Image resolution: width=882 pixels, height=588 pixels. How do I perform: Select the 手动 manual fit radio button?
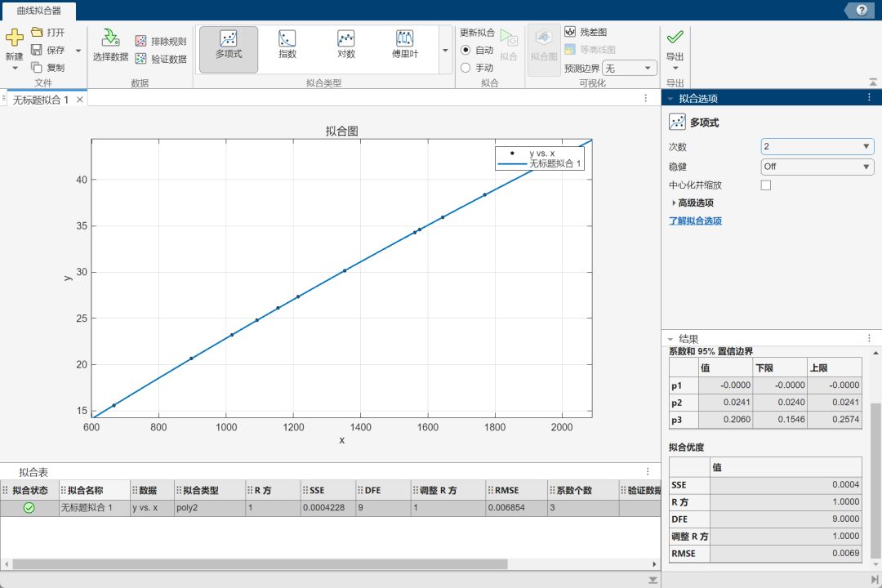(x=465, y=68)
